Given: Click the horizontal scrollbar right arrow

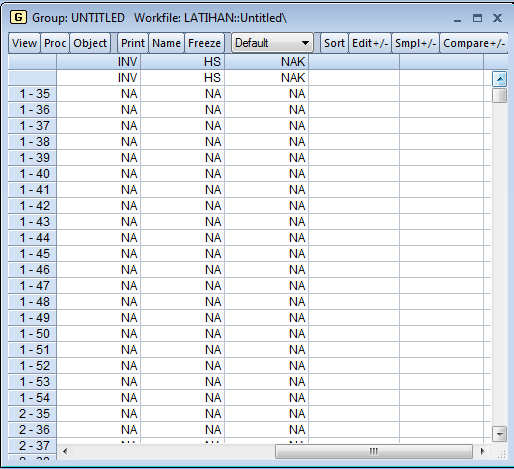Looking at the screenshot, I should coord(482,451).
